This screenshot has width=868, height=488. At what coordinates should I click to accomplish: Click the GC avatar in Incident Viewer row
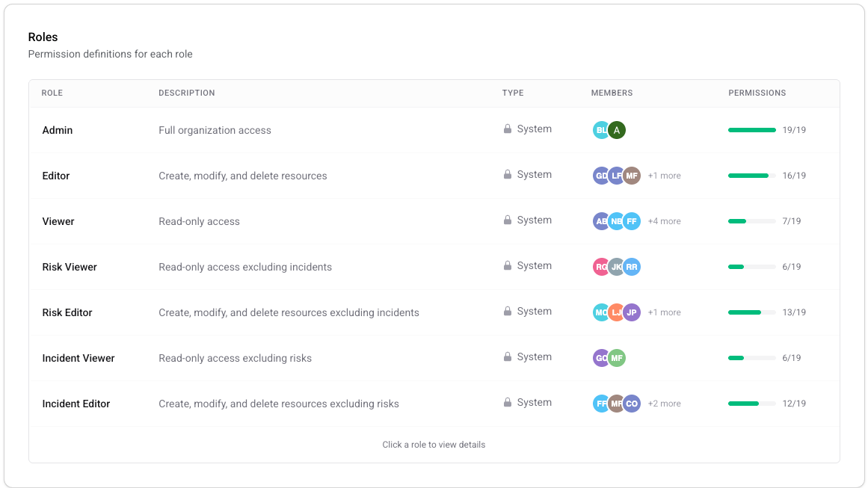(600, 358)
